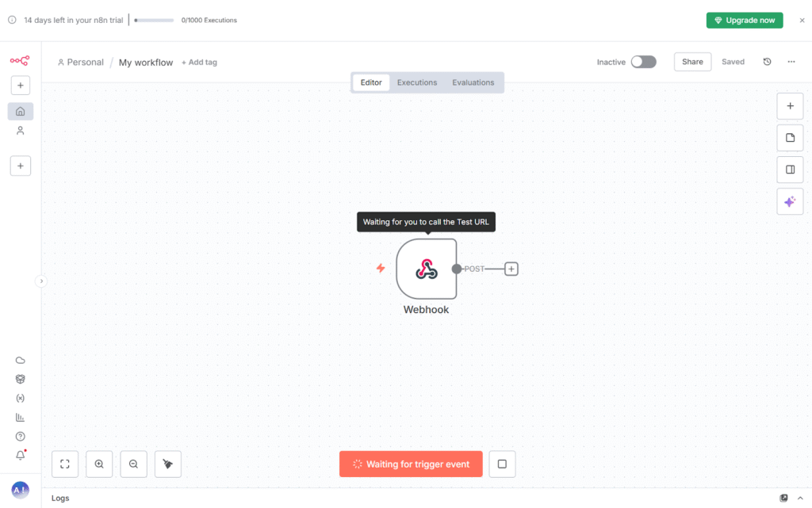Click the Upgrade now button
Screen dimensions: 812x508
coord(744,21)
